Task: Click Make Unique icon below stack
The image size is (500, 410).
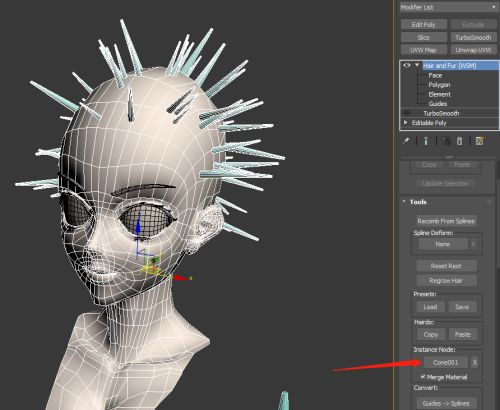Action: coord(446,141)
